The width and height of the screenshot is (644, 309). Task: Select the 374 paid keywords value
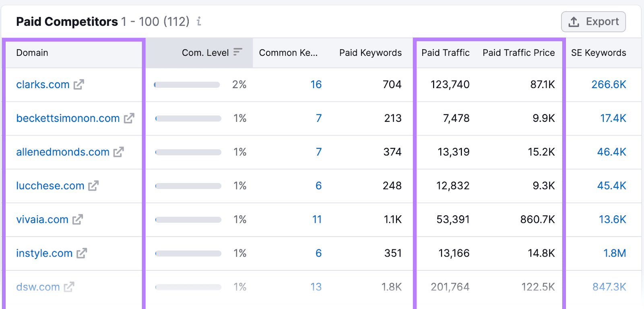(x=392, y=152)
